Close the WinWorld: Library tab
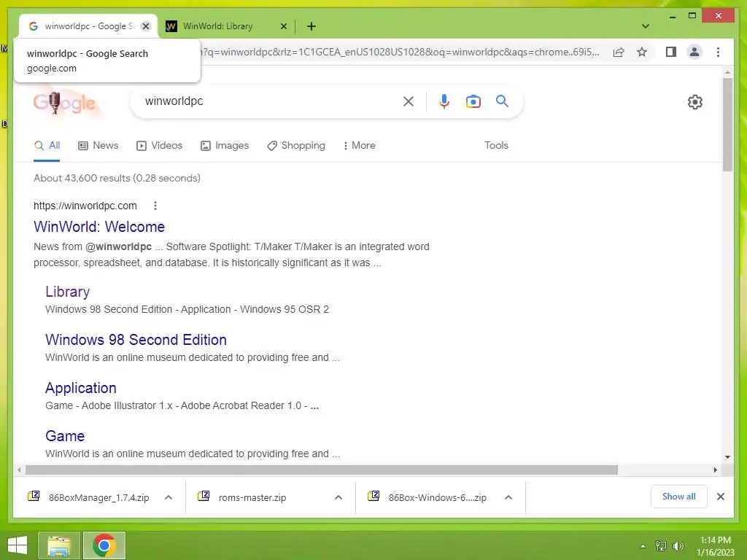The height and width of the screenshot is (560, 747). (x=284, y=26)
